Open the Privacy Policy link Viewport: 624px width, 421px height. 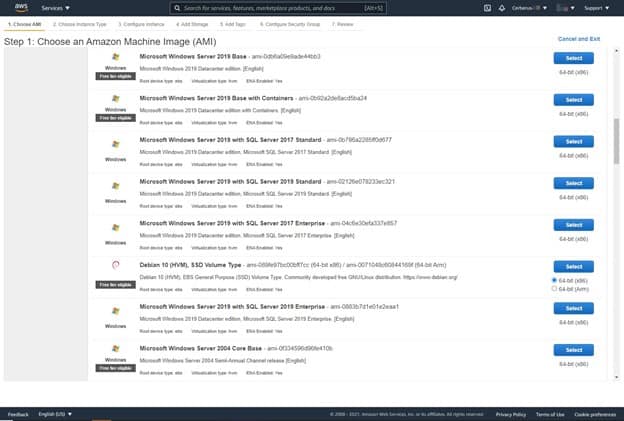[511, 414]
